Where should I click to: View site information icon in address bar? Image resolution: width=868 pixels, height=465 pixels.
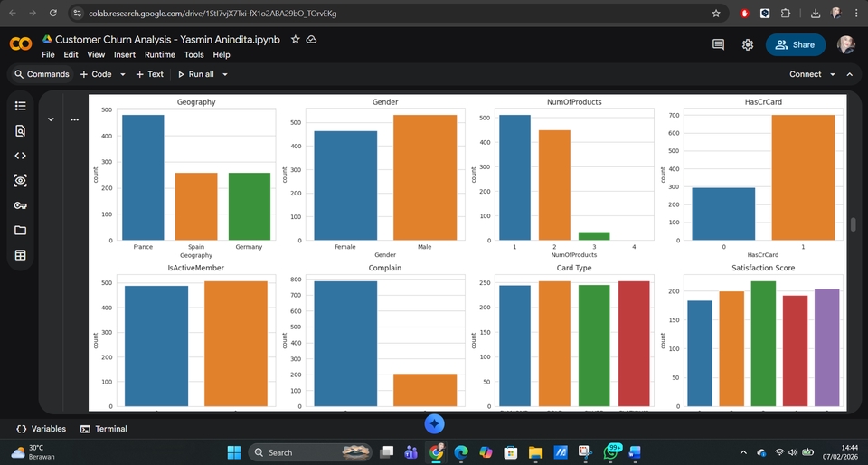pos(78,14)
